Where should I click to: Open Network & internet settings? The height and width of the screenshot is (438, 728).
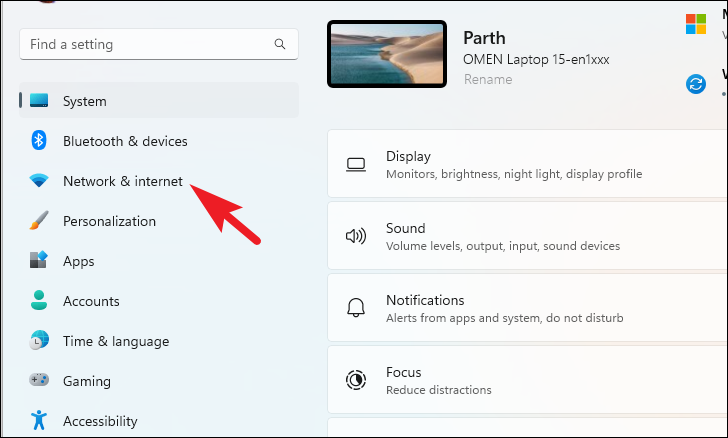(159, 180)
